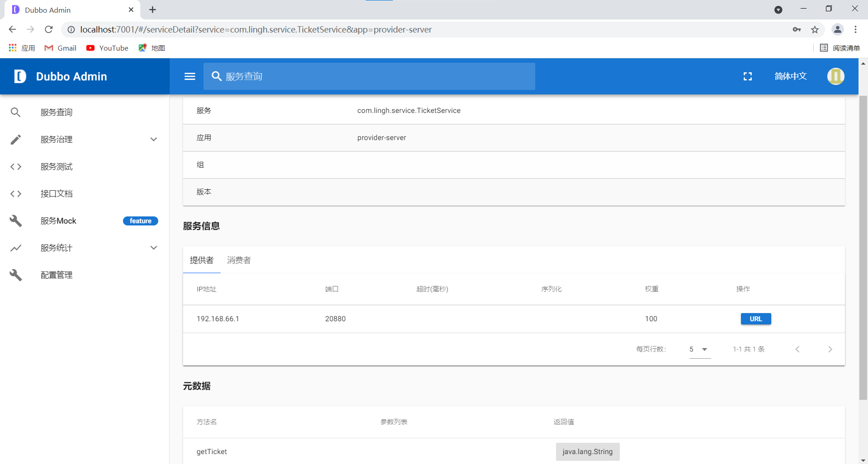Reload the page with refresh icon
This screenshot has height=464, width=868.
[x=49, y=29]
